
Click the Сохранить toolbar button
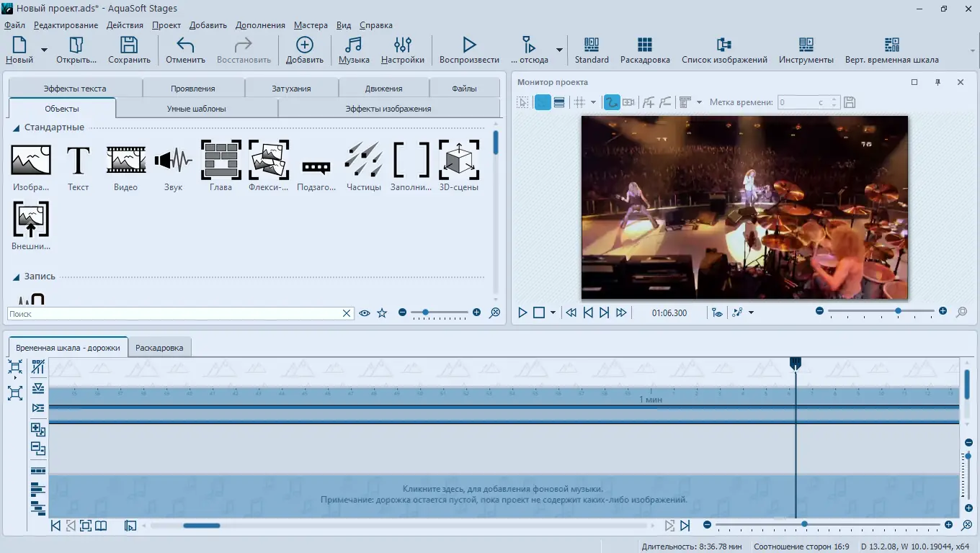tap(129, 50)
